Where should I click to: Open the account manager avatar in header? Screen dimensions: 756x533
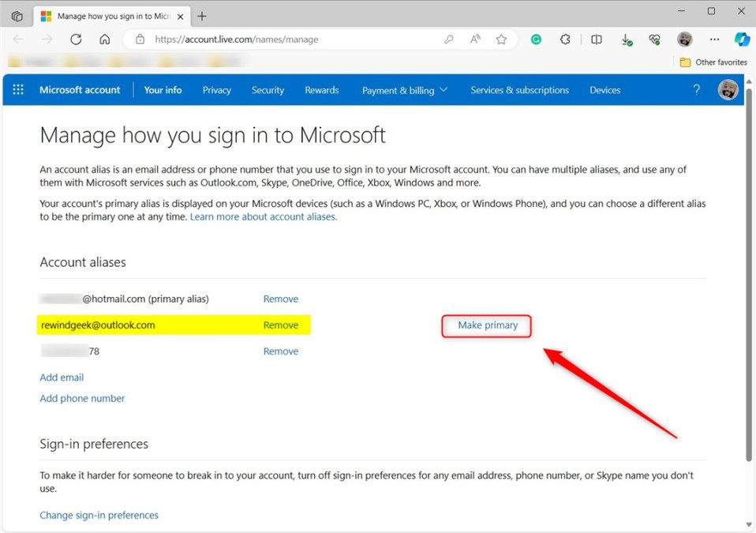[x=728, y=90]
